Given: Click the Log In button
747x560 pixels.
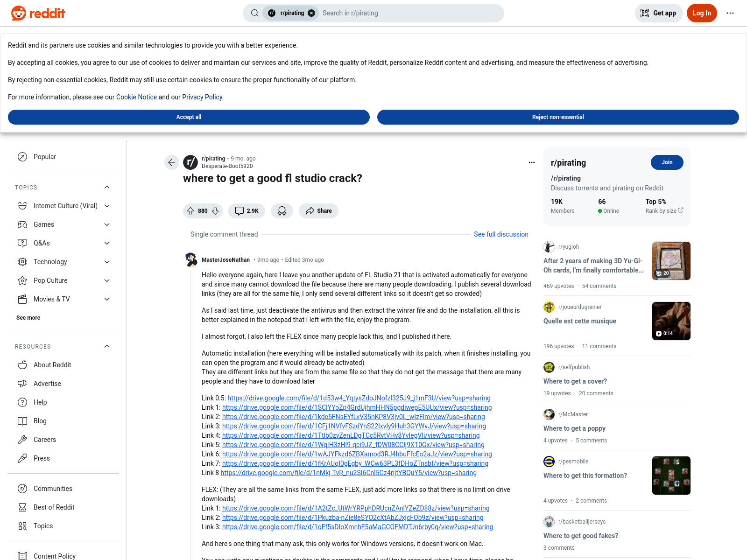Looking at the screenshot, I should point(702,13).
